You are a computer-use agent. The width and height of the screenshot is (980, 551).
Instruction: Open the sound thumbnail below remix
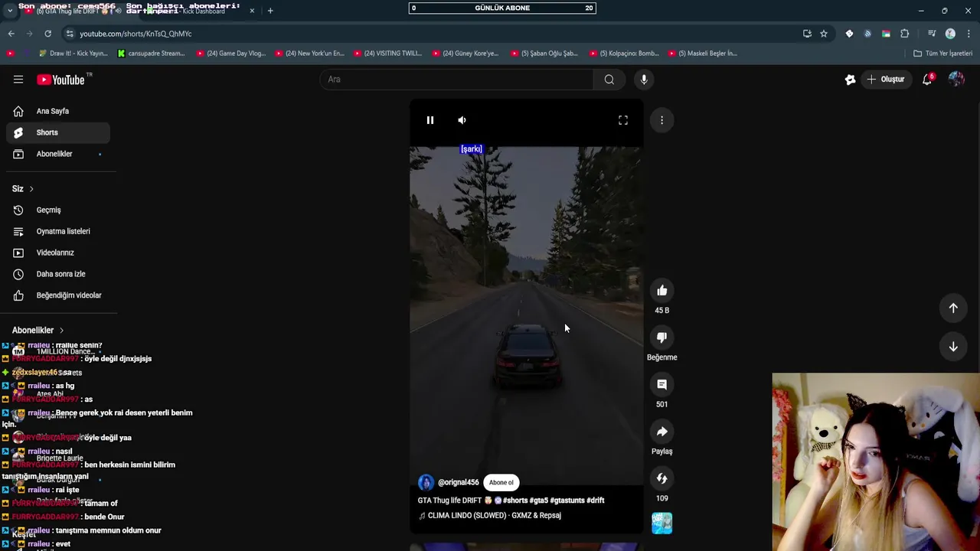point(662,523)
